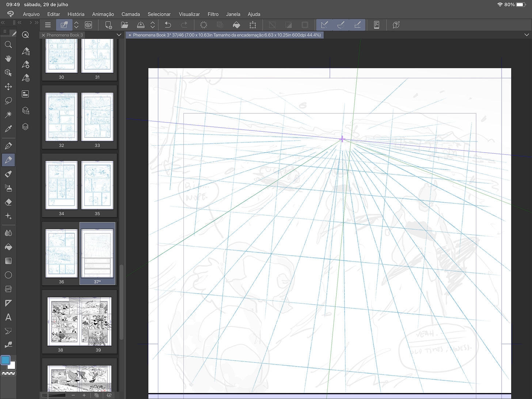Viewport: 532px width, 399px height.
Task: Select the Ruler tool
Action: coord(8,303)
